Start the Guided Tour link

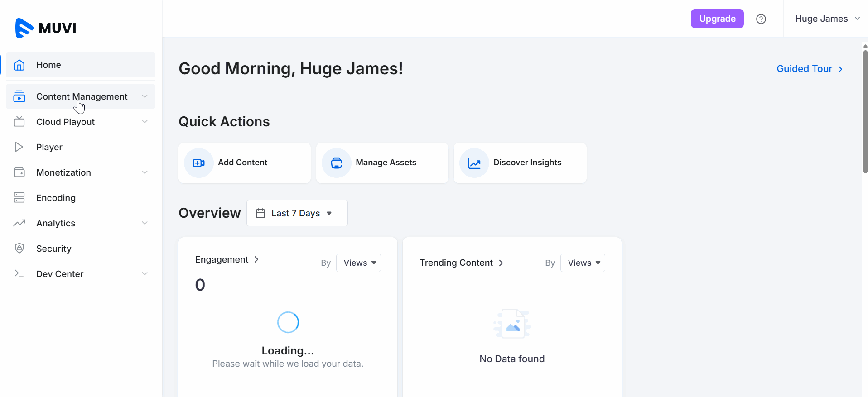(809, 69)
